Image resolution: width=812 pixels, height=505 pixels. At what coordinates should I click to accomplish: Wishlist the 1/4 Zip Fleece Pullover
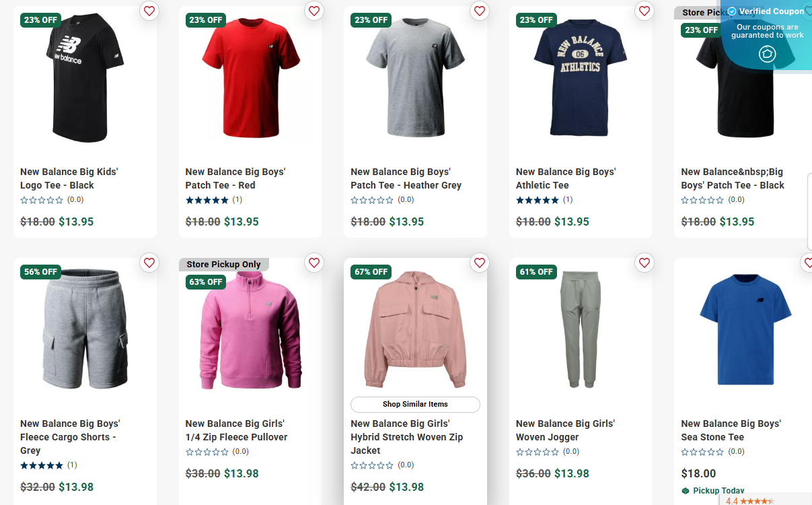coord(314,263)
